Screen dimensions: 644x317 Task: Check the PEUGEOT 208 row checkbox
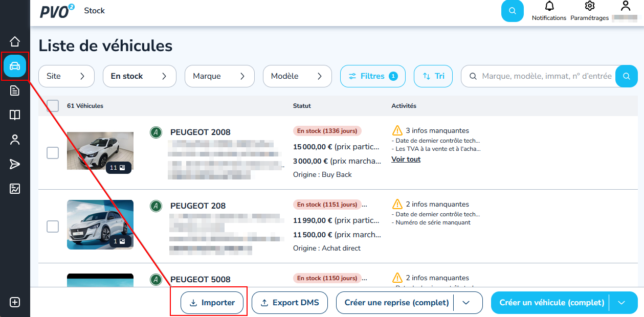click(x=53, y=227)
